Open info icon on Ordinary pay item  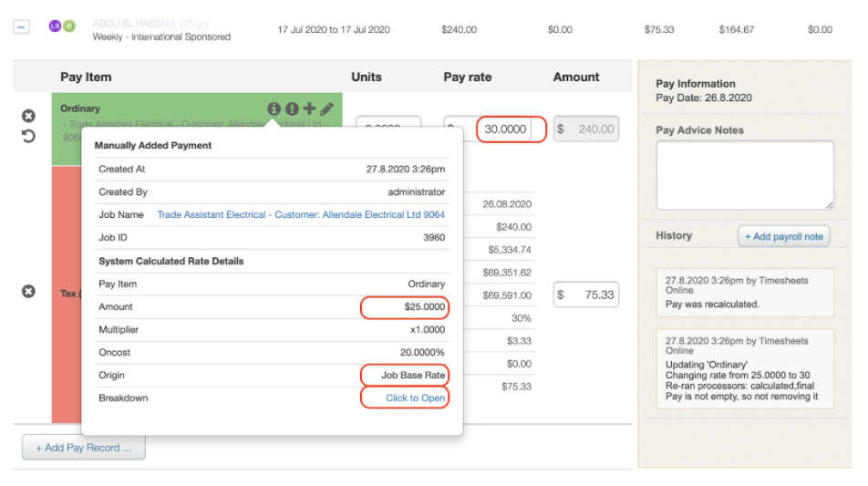(274, 109)
